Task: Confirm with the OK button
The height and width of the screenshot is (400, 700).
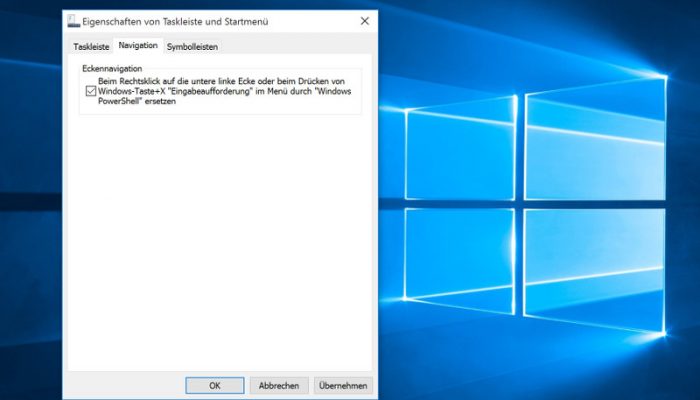Action: pyautogui.click(x=215, y=385)
